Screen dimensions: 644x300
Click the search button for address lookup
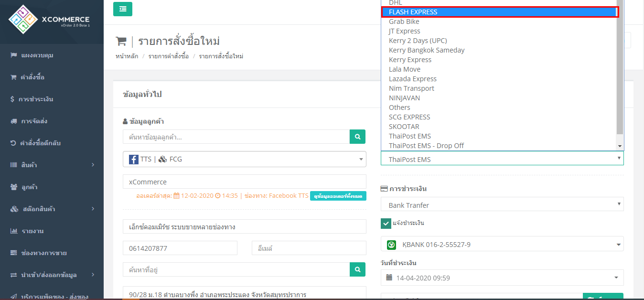357,269
